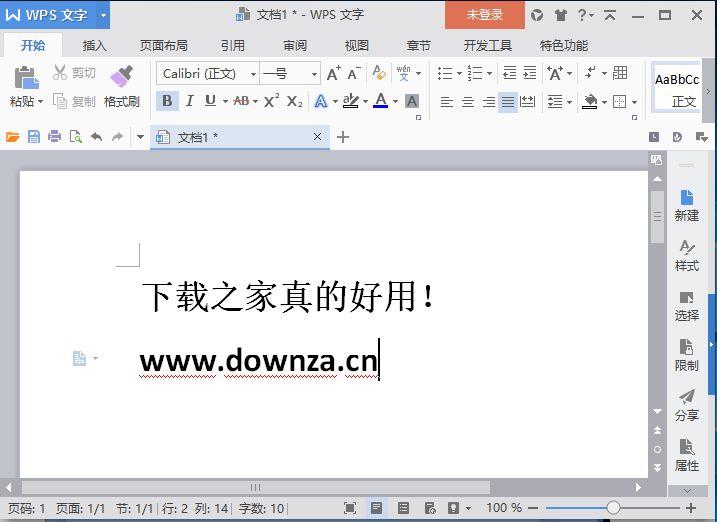Image resolution: width=717 pixels, height=522 pixels.
Task: Align text right
Action: tap(488, 101)
